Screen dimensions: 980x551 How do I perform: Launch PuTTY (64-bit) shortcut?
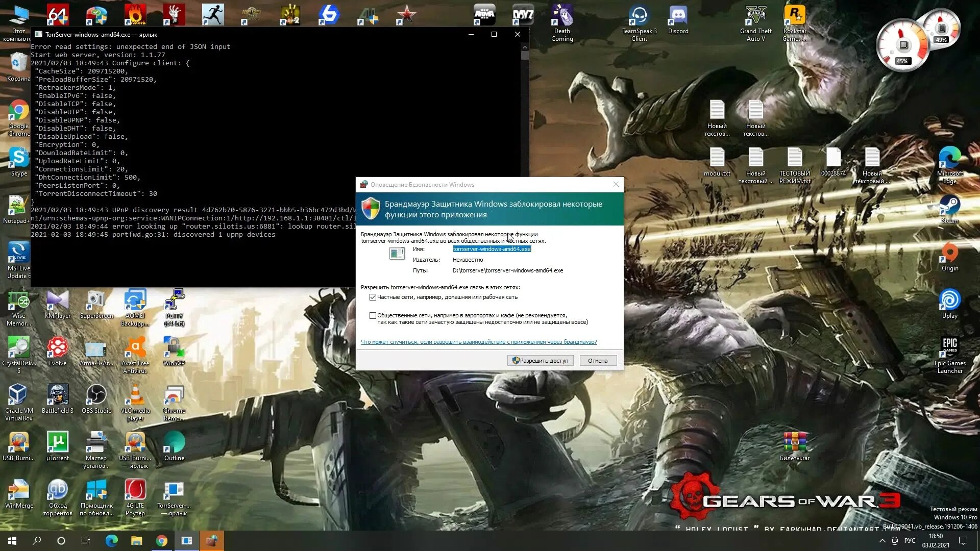click(x=174, y=308)
